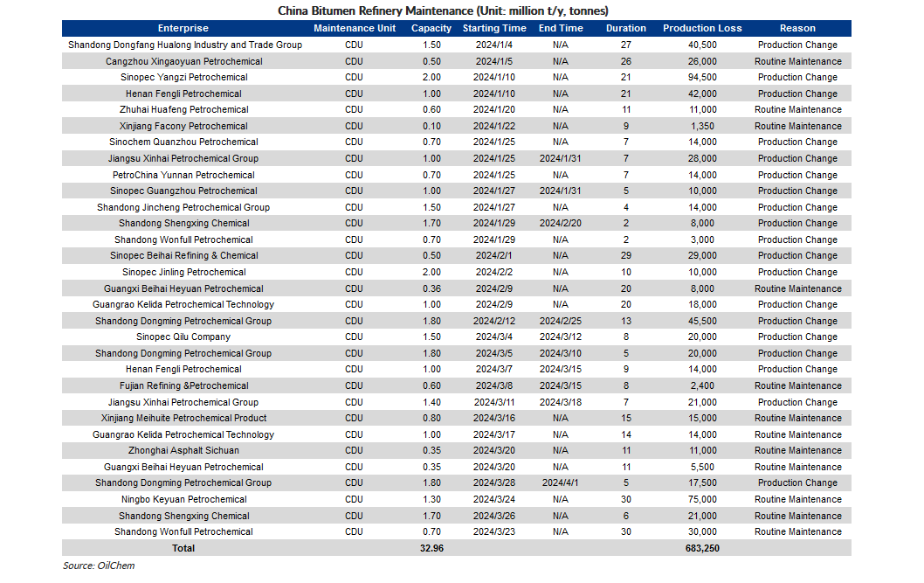Click the production loss value 40,500
The width and height of the screenshot is (924, 583).
coord(702,45)
